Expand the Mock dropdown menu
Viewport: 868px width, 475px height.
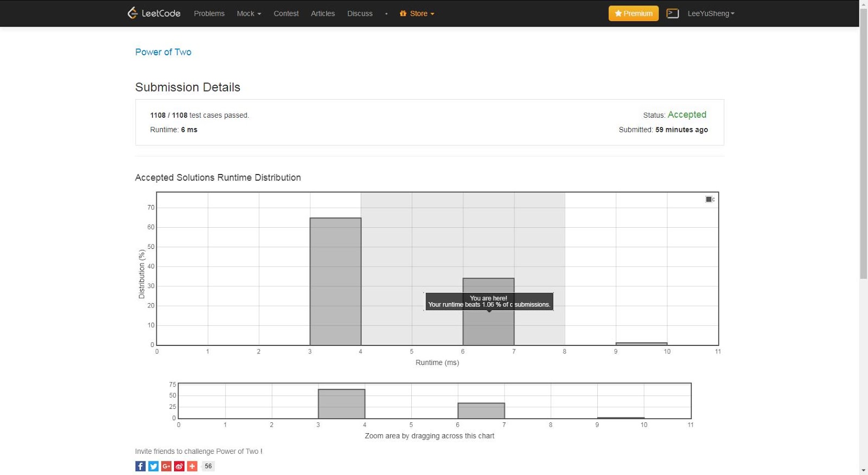[x=248, y=14]
